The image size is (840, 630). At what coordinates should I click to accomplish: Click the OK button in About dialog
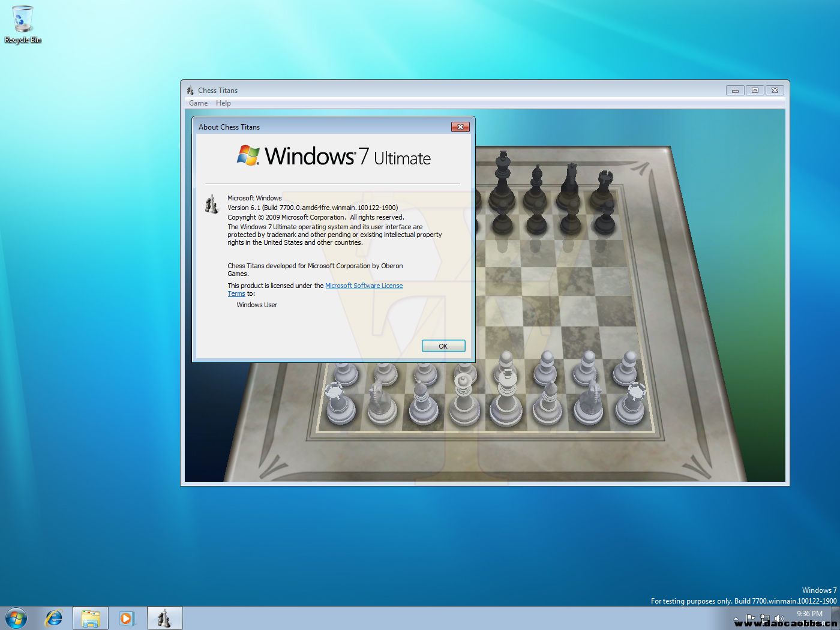click(x=443, y=346)
